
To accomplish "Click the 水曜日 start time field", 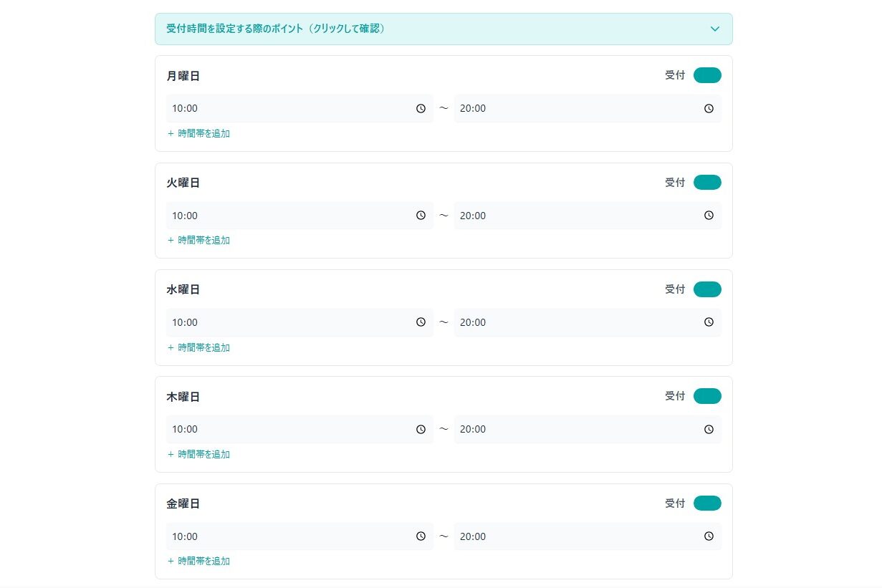I will (x=287, y=322).
